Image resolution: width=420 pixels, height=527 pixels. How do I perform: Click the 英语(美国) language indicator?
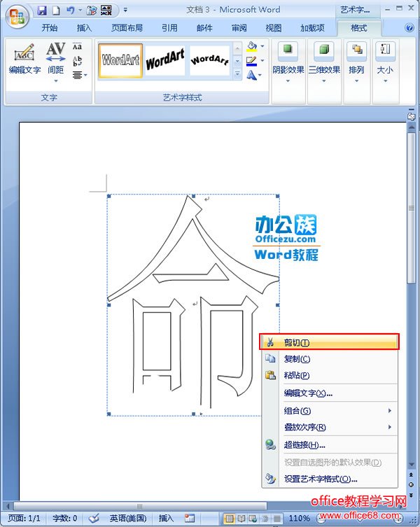[128, 519]
